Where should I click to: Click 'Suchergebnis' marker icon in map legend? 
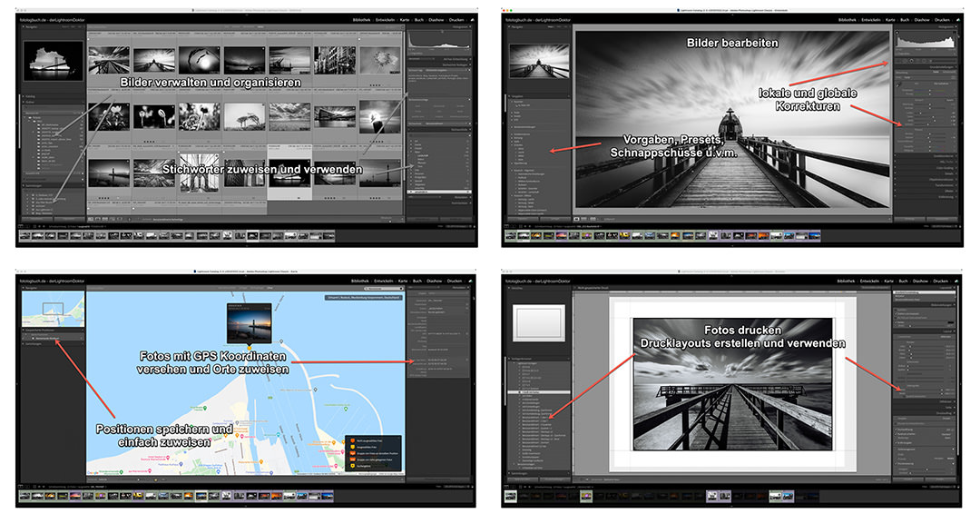click(352, 466)
